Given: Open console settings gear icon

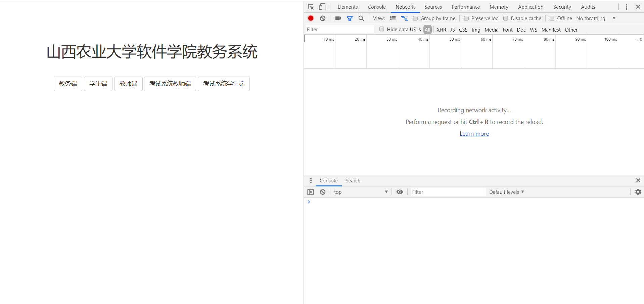Looking at the screenshot, I should tap(638, 192).
